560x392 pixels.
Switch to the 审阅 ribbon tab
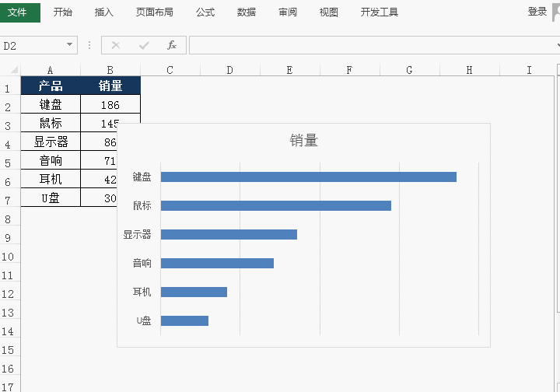click(x=288, y=12)
